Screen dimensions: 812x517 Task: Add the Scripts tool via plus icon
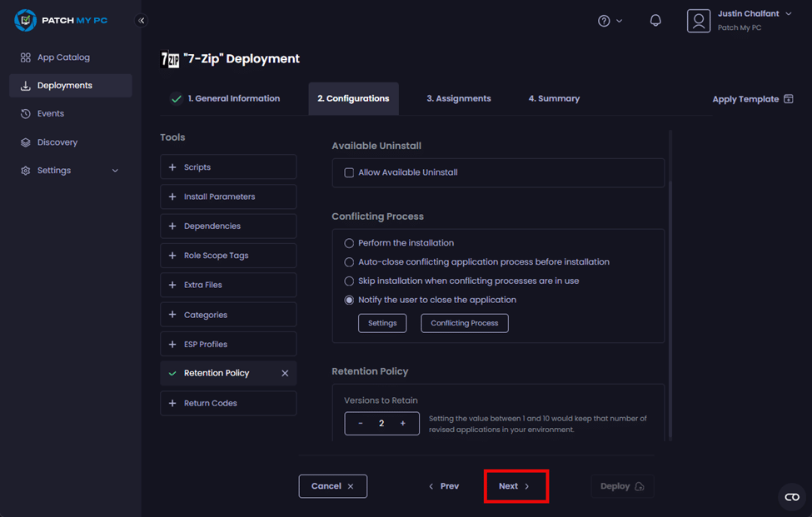(173, 167)
